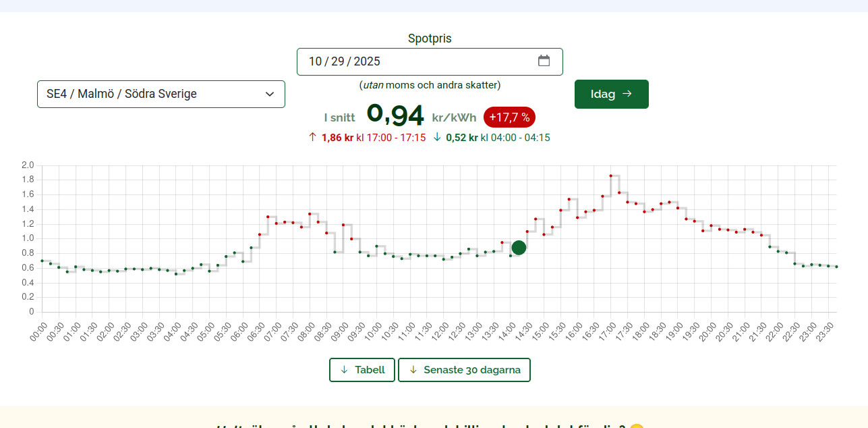Click the peak price point at 17:00
Viewport: 868px width, 428px height.
pos(610,176)
